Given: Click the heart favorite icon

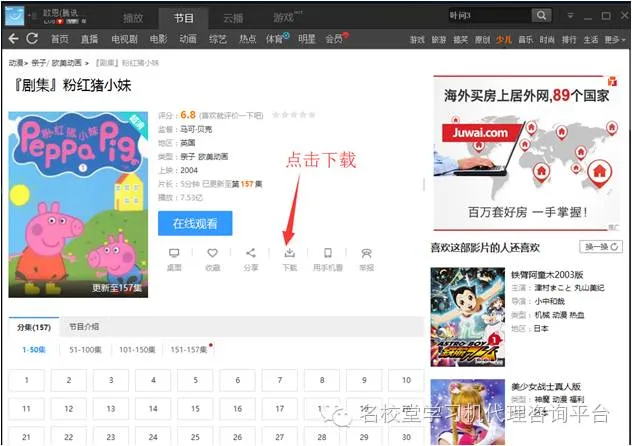Looking at the screenshot, I should [212, 253].
